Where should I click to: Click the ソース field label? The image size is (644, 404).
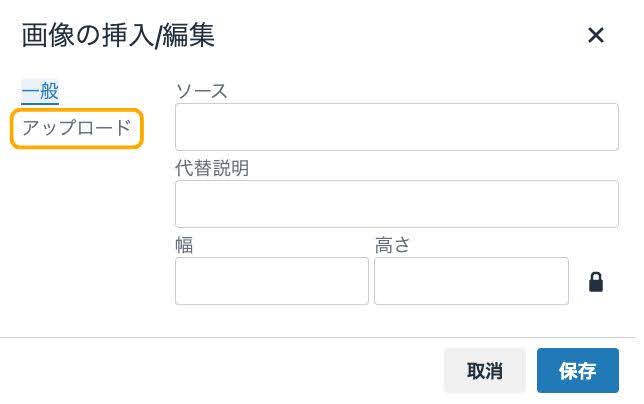pyautogui.click(x=201, y=91)
